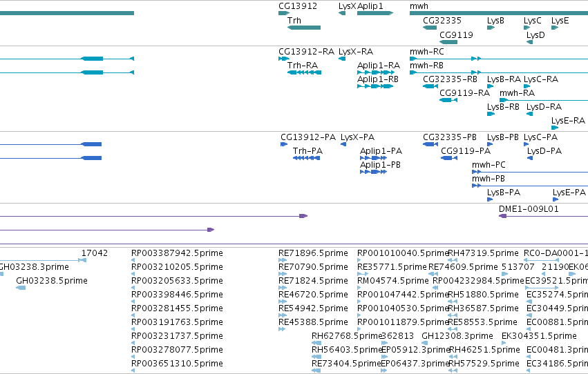Click protein LysD-PA
588x374 pixels.
click(x=544, y=151)
